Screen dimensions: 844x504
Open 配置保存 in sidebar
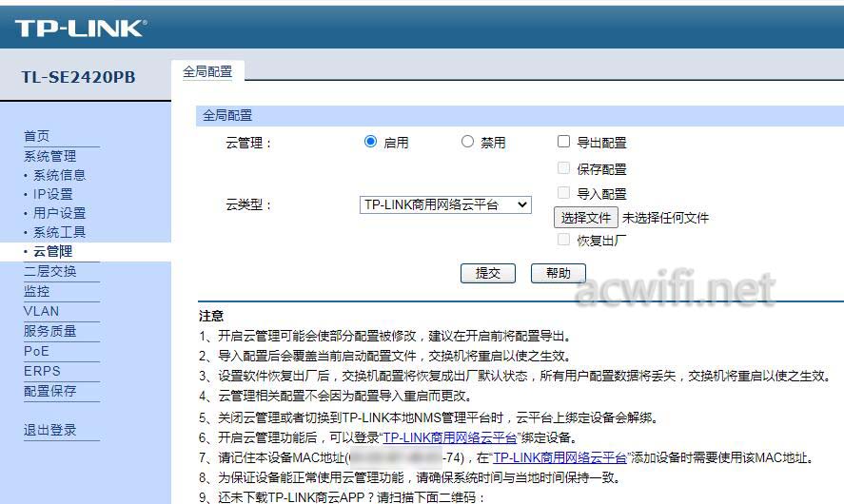pos(50,391)
